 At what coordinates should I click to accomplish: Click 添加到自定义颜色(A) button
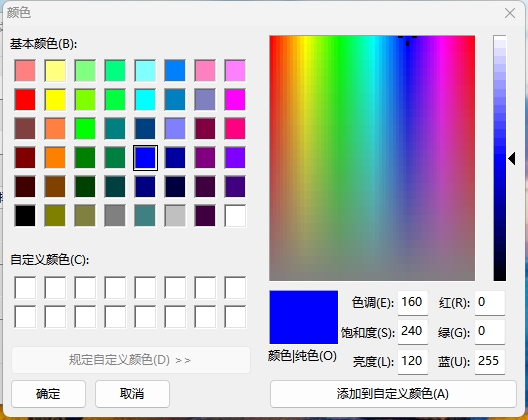pos(393,394)
